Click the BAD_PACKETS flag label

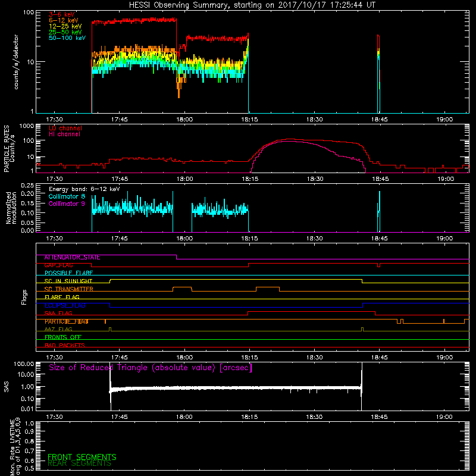coord(65,345)
